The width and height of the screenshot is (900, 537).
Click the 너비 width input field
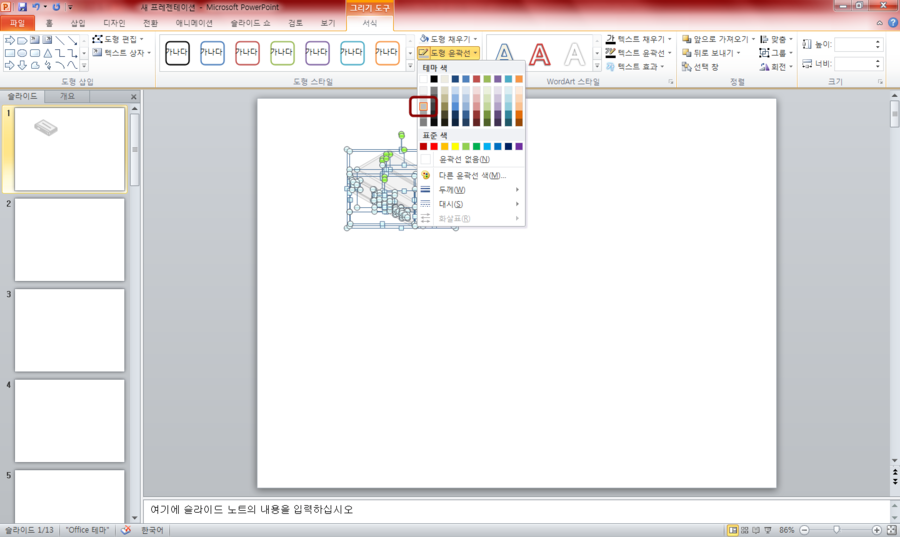coord(858,64)
